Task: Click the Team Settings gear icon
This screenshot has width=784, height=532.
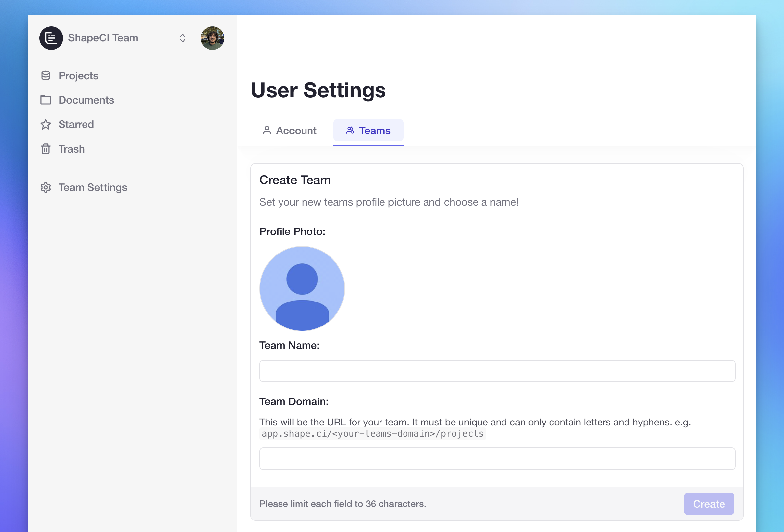Action: [46, 187]
